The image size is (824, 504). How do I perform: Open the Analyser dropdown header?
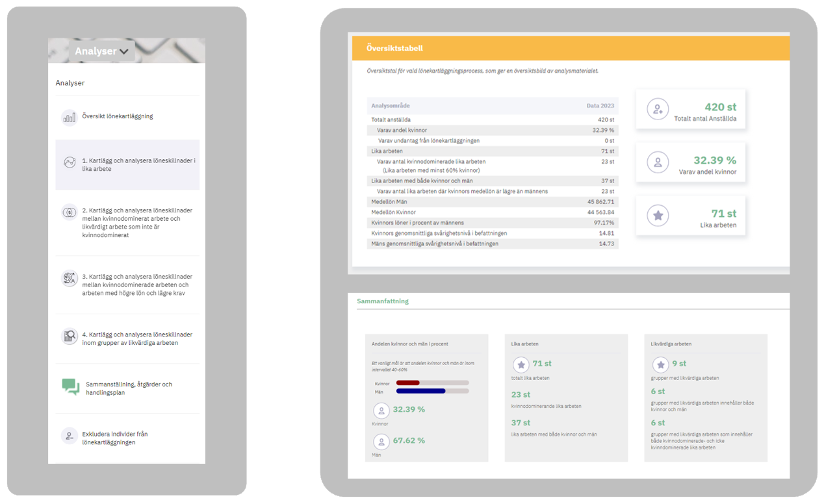pyautogui.click(x=101, y=51)
